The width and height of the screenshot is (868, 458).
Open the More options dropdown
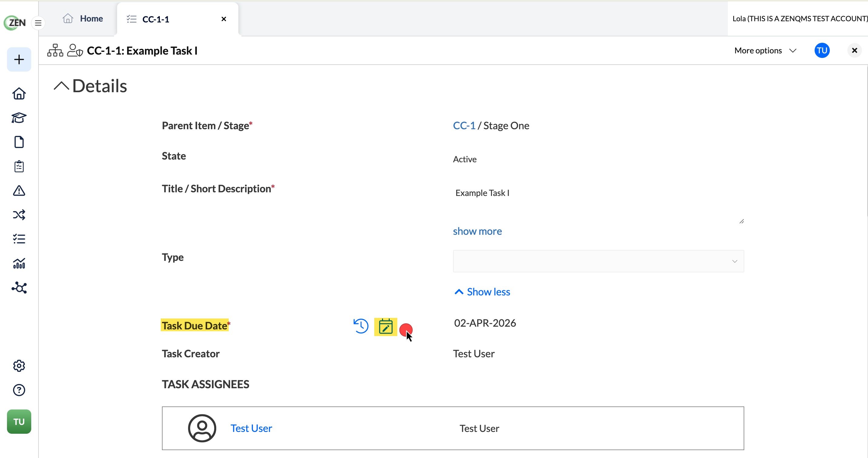pyautogui.click(x=765, y=51)
